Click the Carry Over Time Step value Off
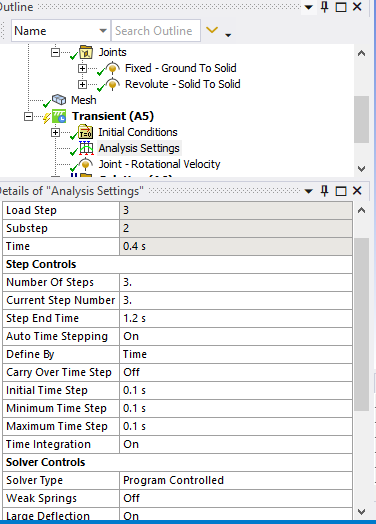376x524 pixels. tap(236, 373)
